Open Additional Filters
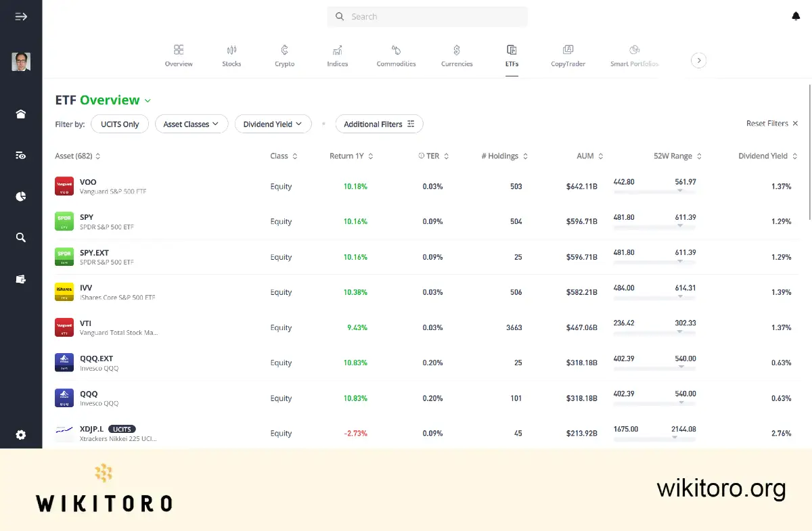This screenshot has width=812, height=531. [379, 124]
